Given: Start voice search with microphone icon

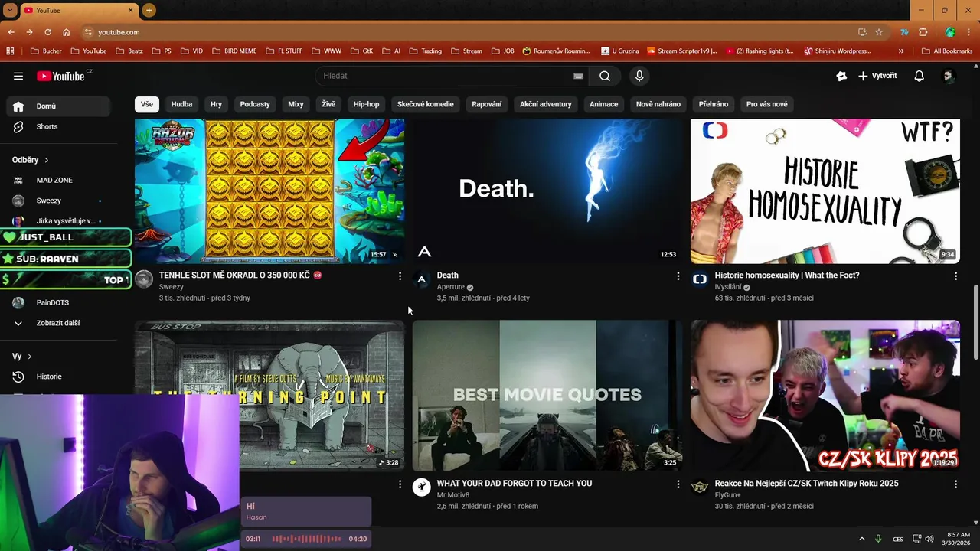Looking at the screenshot, I should click(x=639, y=76).
